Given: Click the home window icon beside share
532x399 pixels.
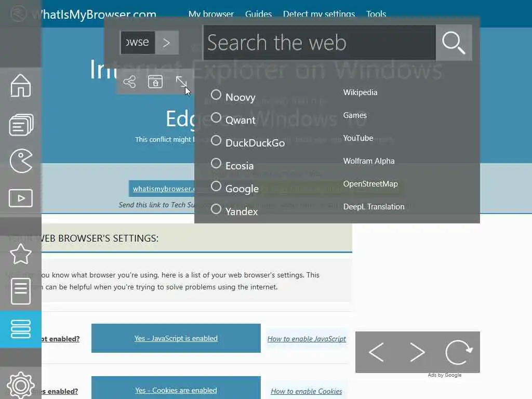Looking at the screenshot, I should click(155, 82).
